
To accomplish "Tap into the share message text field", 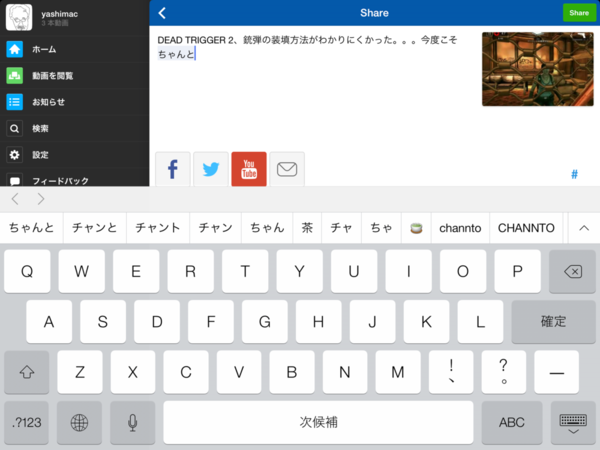I will point(314,88).
